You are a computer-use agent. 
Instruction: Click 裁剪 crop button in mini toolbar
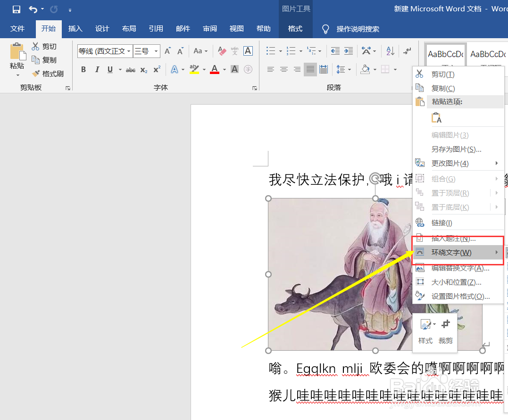[446, 331]
